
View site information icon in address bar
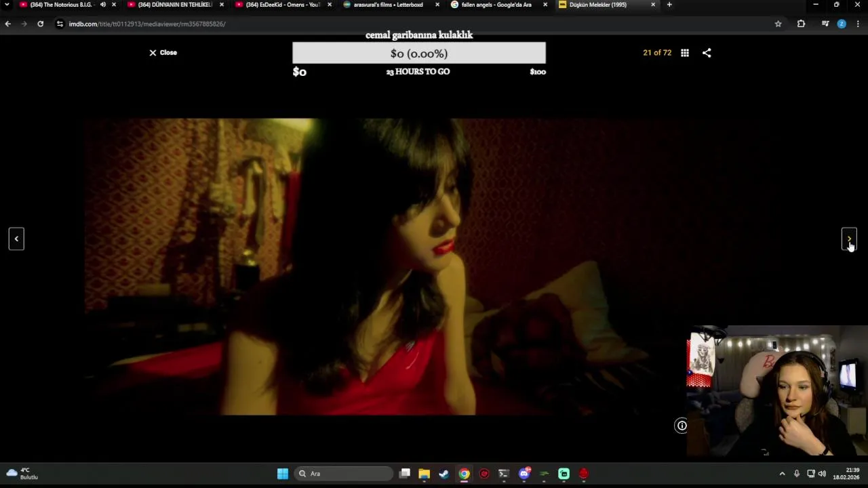point(60,24)
